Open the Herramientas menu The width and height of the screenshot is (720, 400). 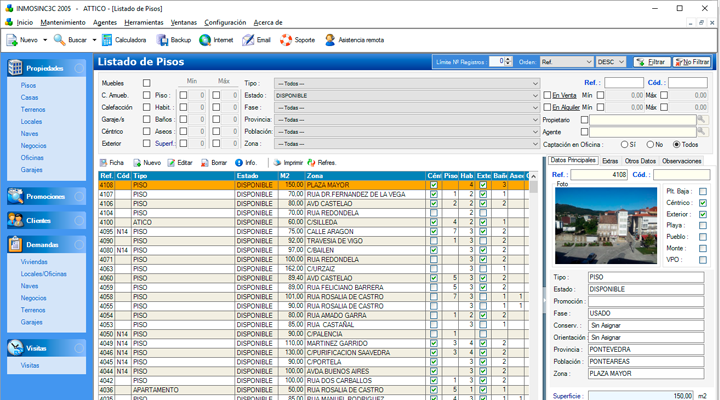tap(144, 23)
